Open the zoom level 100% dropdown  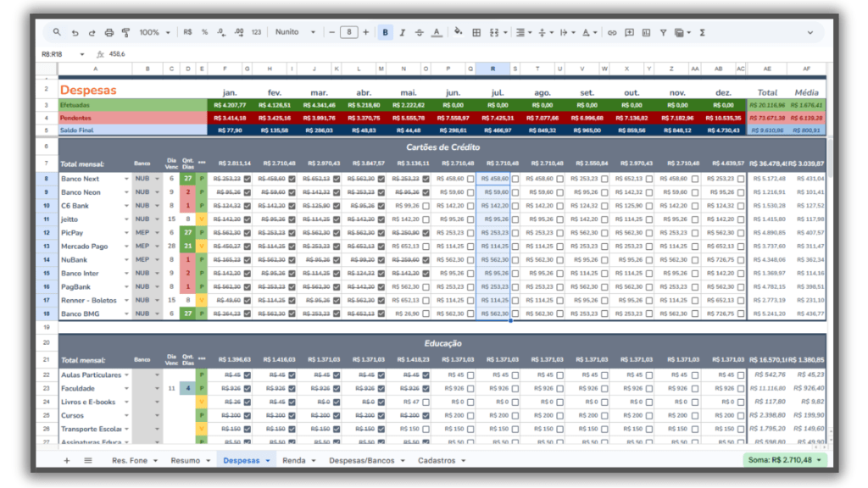[x=153, y=32]
